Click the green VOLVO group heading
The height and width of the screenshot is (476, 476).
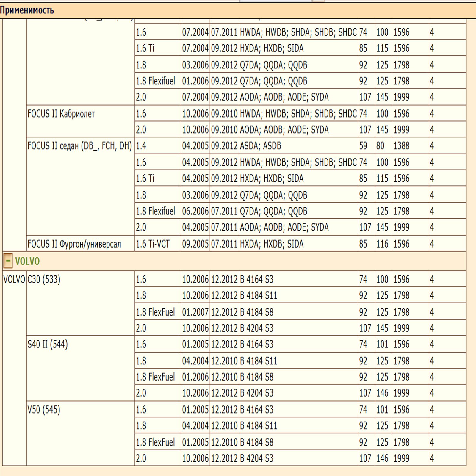point(27,261)
